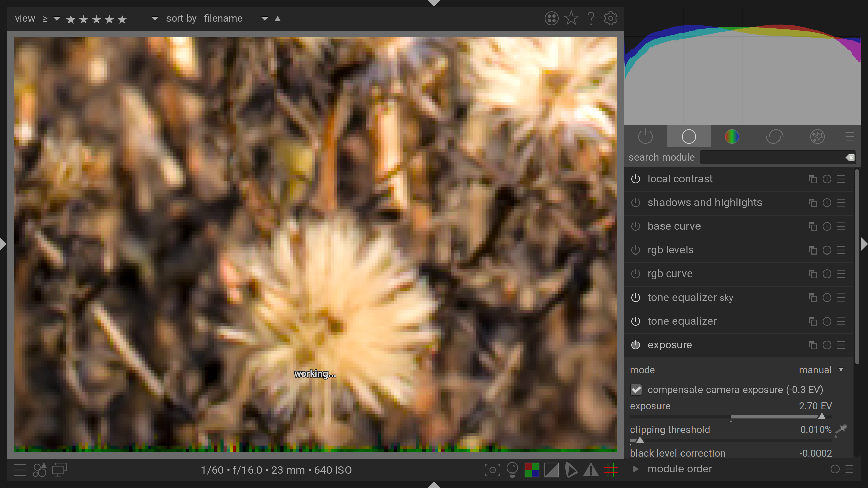Enable the gamut check icon

[x=571, y=470]
